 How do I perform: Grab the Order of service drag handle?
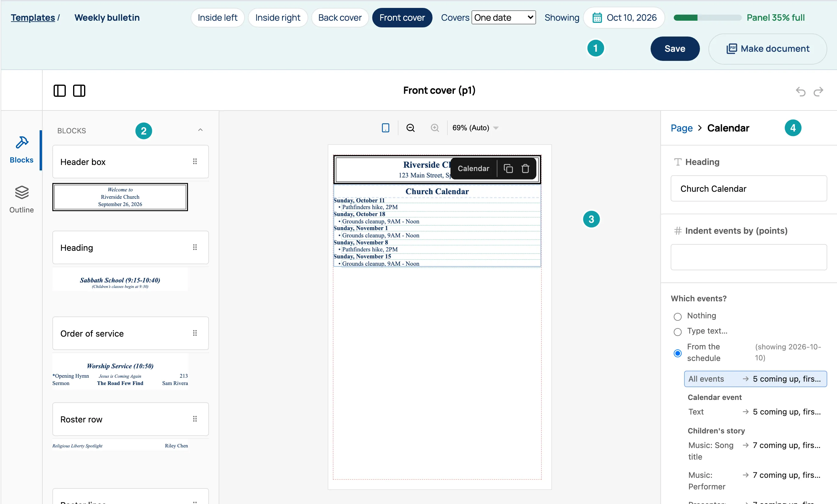click(x=195, y=333)
